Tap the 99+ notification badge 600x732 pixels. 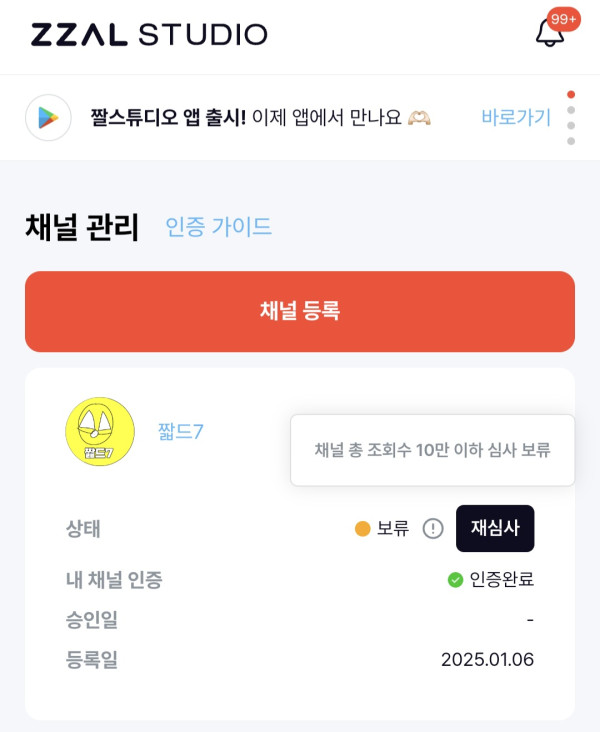click(x=563, y=19)
